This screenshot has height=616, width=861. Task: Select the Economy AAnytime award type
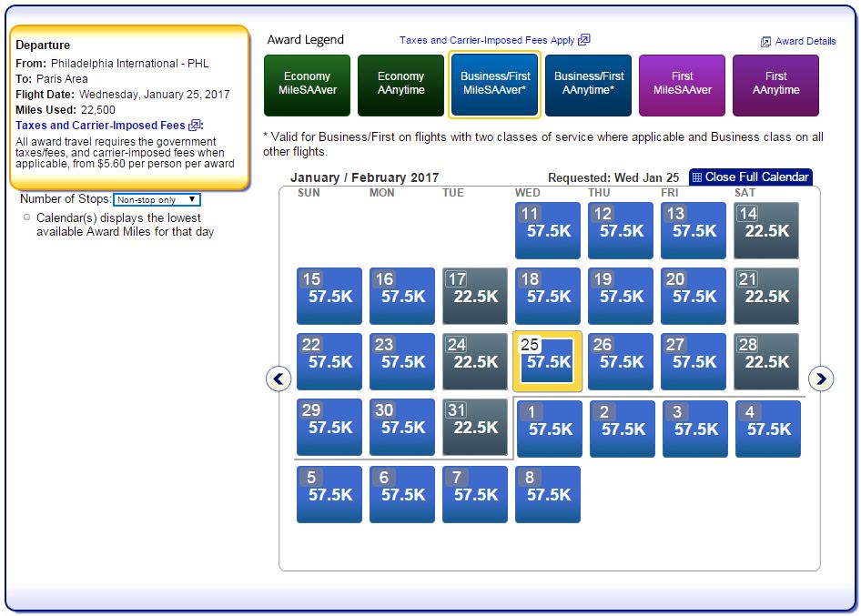click(x=400, y=84)
